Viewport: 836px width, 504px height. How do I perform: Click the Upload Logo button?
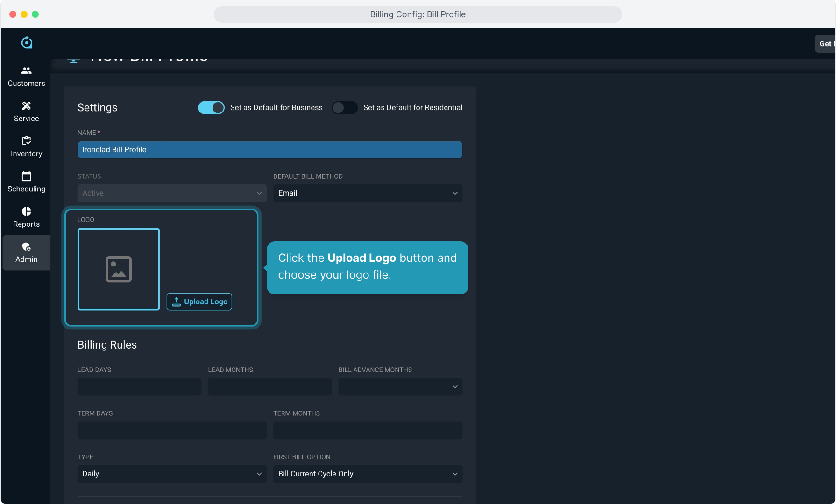click(x=199, y=302)
